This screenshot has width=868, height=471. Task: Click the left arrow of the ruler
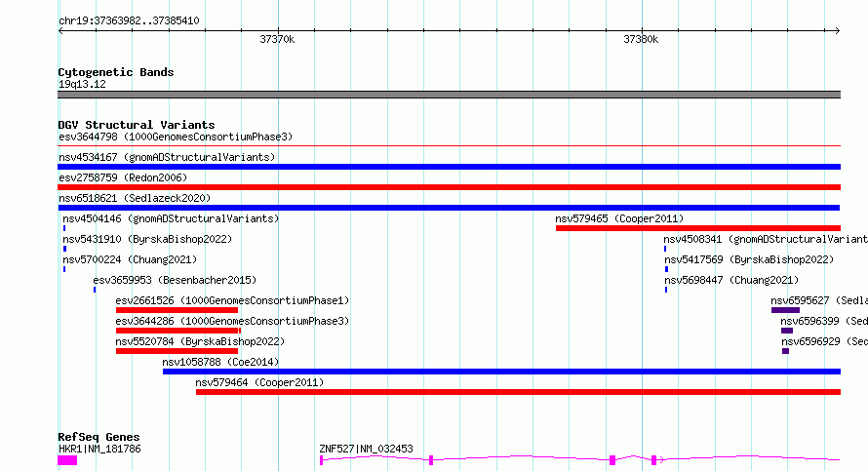[x=60, y=30]
